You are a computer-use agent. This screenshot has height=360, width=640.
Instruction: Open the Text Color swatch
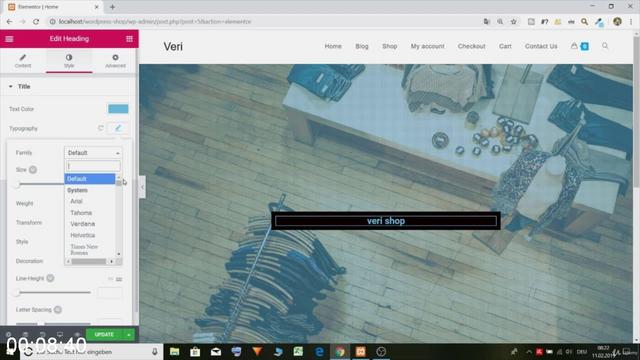point(118,109)
